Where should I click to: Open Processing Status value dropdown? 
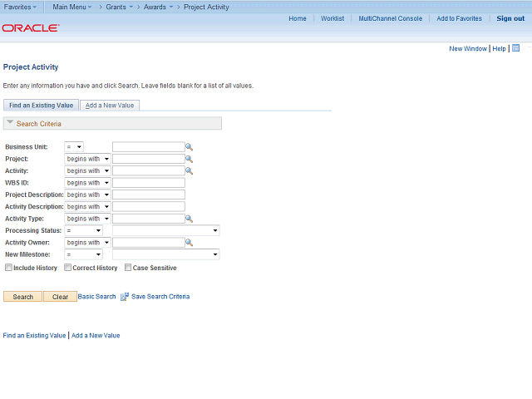(166, 230)
